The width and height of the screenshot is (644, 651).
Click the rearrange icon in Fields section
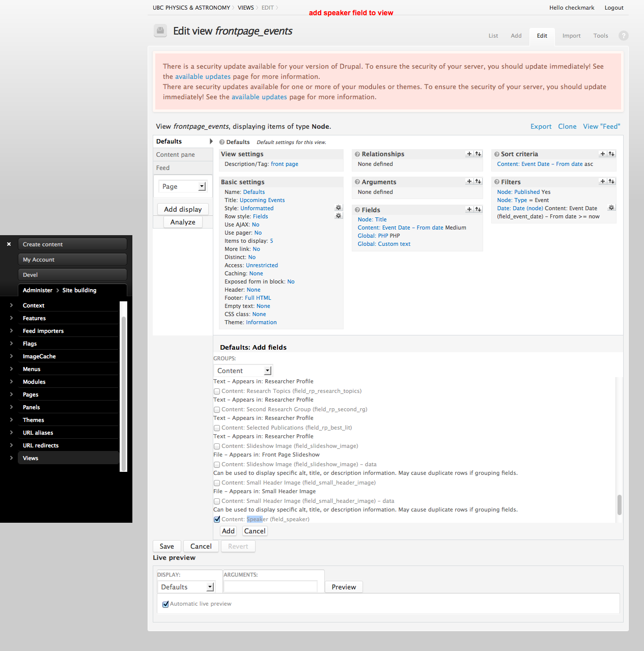point(478,210)
